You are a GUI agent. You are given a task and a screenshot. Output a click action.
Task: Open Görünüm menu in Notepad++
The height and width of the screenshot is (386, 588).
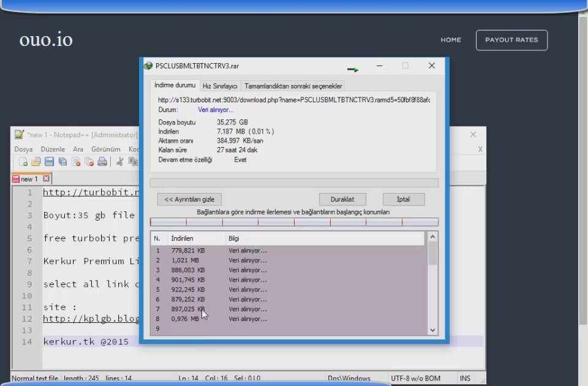tap(106, 149)
